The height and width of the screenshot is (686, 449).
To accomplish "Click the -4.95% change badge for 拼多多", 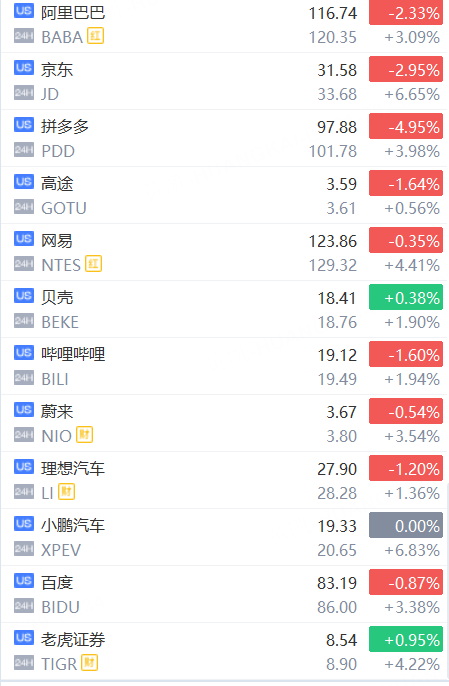I will pyautogui.click(x=406, y=126).
